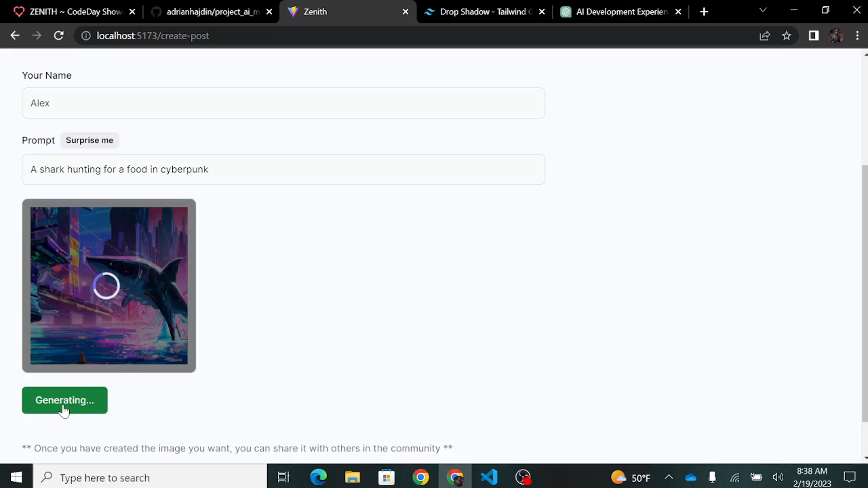
Task: Open the notification center icon
Action: (850, 477)
